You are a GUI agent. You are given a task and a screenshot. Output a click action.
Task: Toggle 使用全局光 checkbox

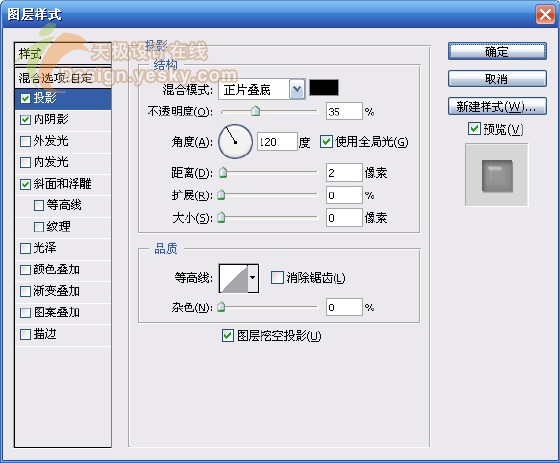pyautogui.click(x=326, y=141)
